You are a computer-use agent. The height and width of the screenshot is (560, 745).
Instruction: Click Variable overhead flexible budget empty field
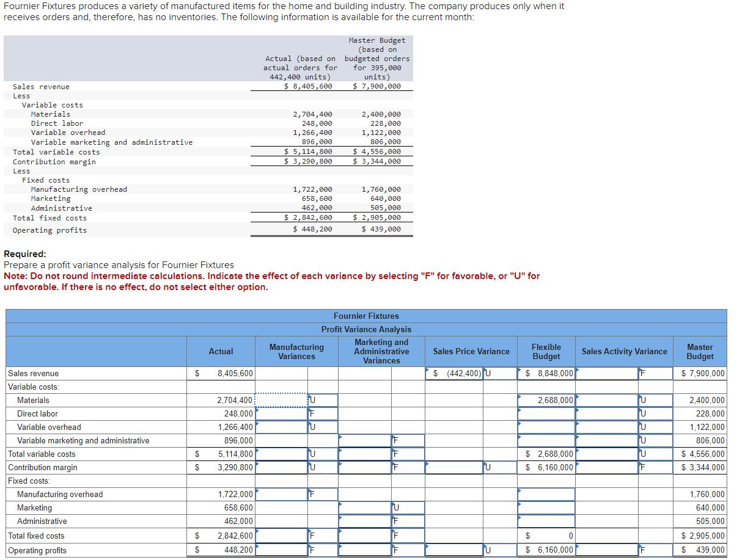[x=546, y=427]
